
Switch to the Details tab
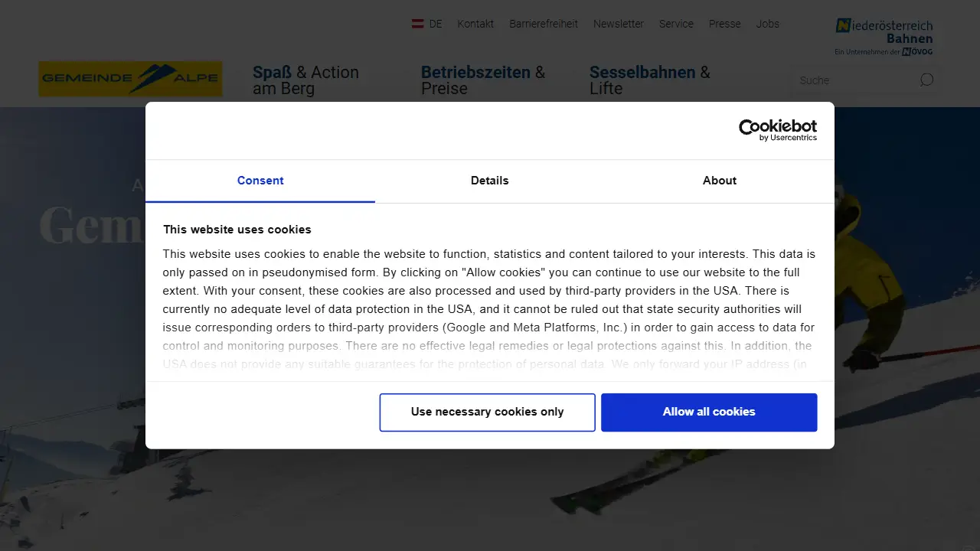490,181
